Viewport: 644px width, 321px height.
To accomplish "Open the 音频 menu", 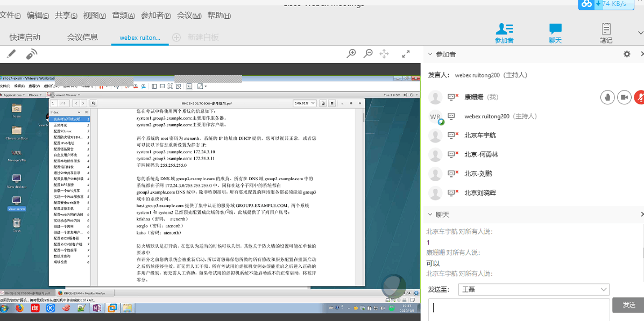I will click(x=123, y=16).
